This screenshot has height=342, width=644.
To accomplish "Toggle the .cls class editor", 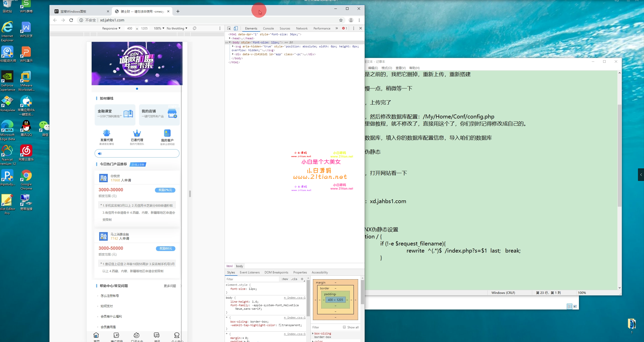I will tap(294, 279).
